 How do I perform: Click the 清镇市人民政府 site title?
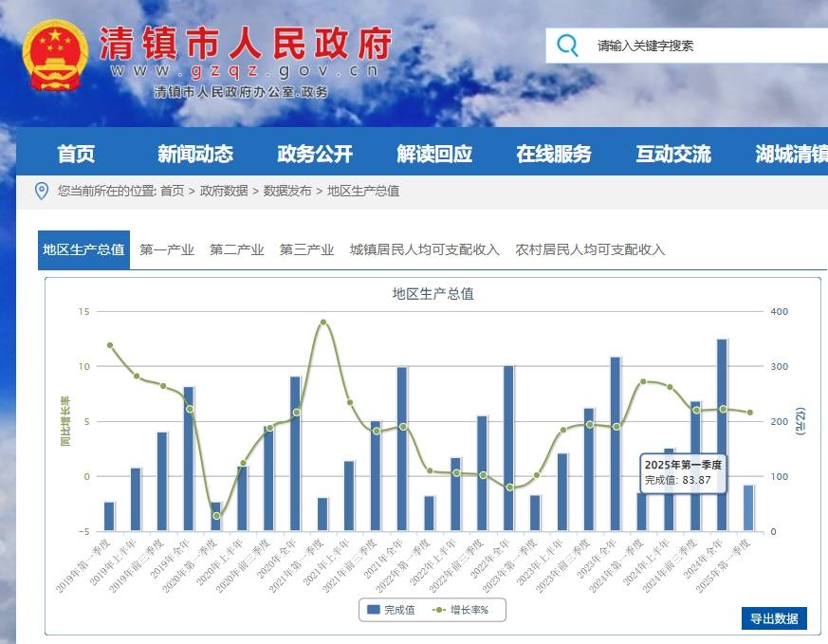coord(246,43)
